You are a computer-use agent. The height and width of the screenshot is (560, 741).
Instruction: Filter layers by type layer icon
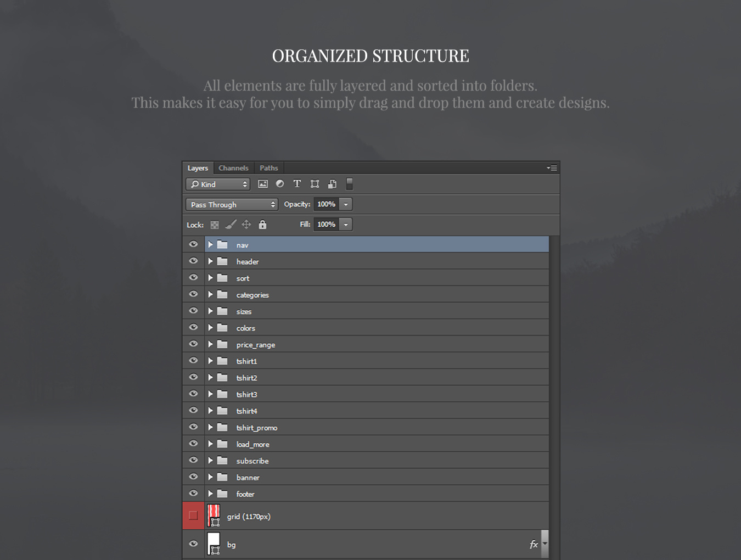coord(297,184)
